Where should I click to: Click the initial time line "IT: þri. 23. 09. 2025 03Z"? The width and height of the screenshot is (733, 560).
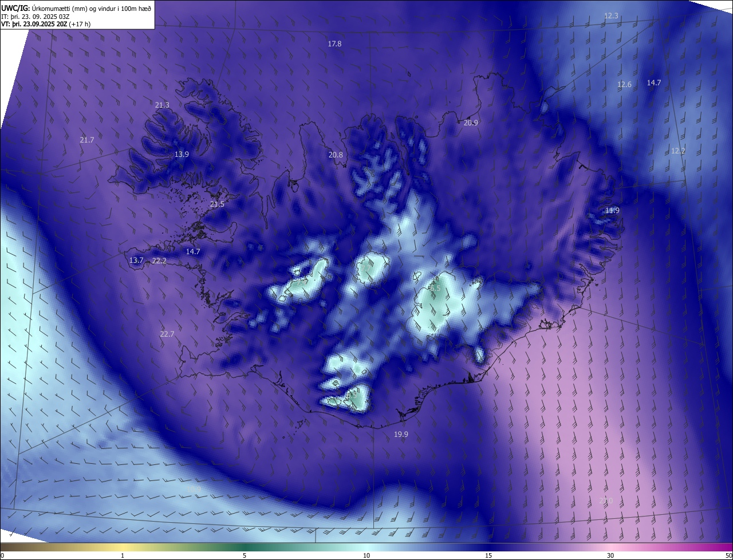(x=36, y=17)
